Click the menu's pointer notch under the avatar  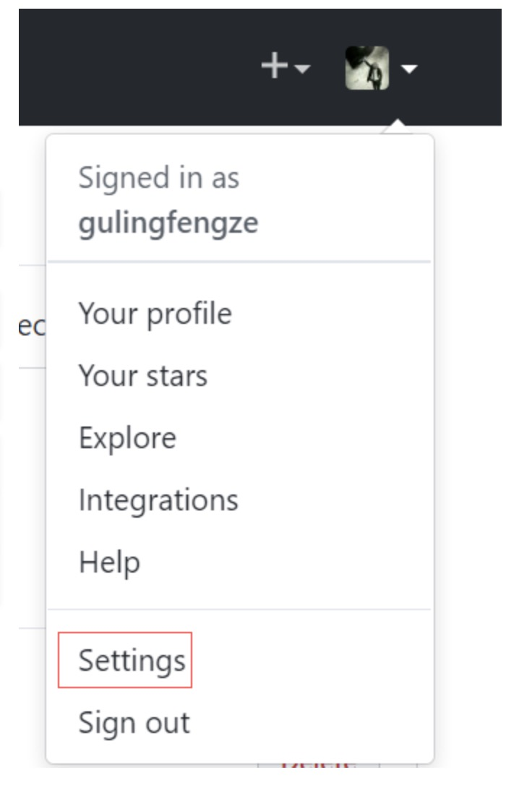(x=398, y=127)
